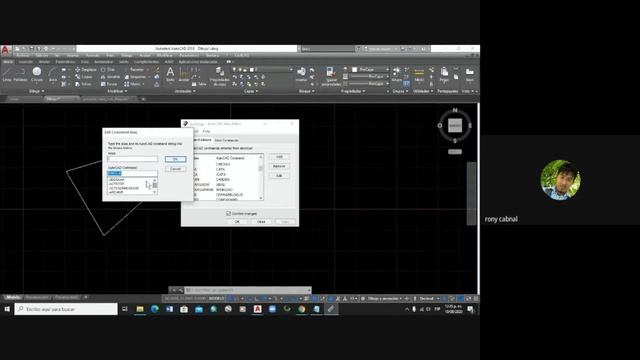Click the top face of the ViewCube
Image resolution: width=640 pixels, height=360 pixels.
455,125
